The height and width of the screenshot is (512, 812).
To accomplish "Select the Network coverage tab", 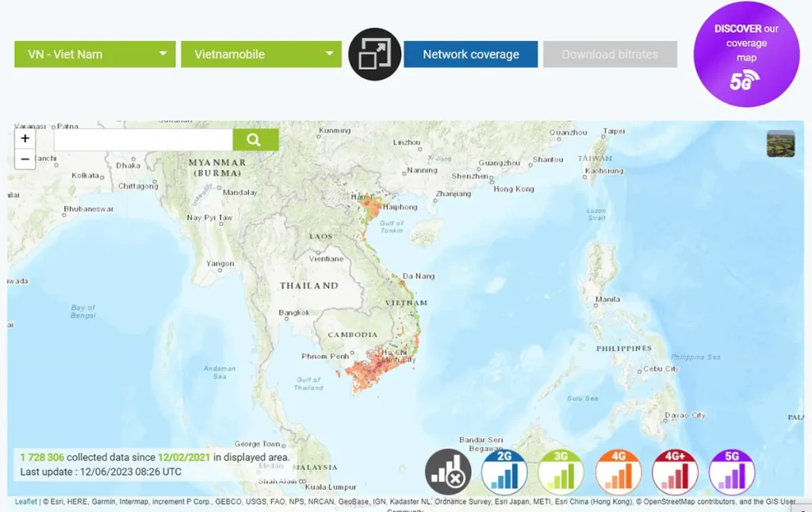I will [x=470, y=55].
